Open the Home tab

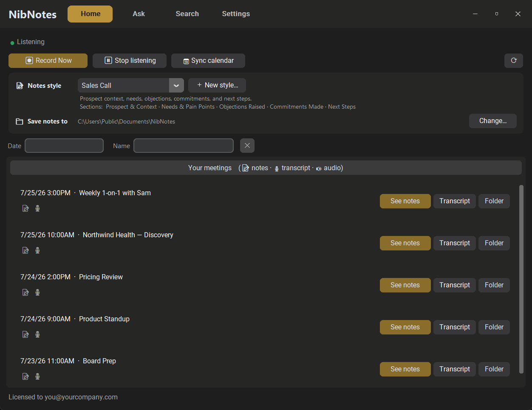pos(90,14)
